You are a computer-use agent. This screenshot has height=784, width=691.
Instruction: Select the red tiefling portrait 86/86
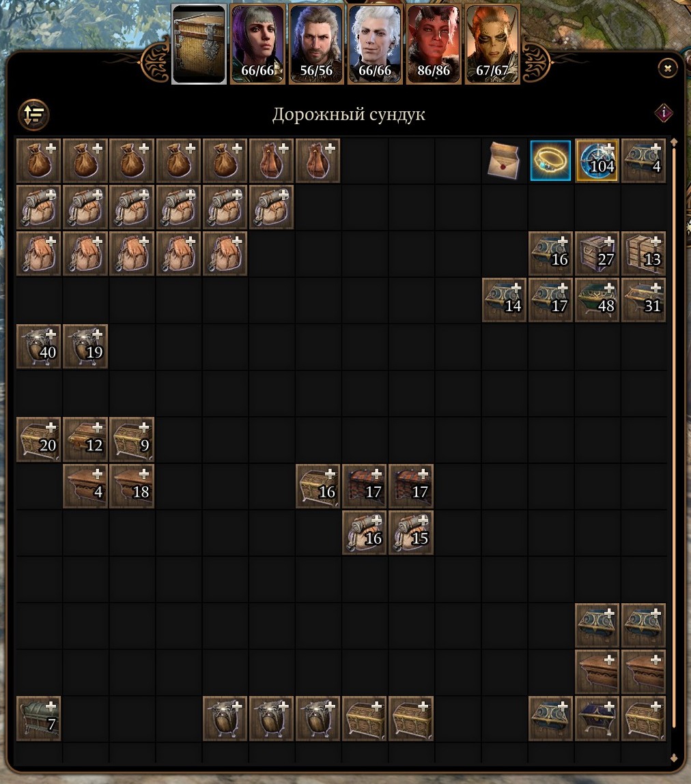[434, 44]
